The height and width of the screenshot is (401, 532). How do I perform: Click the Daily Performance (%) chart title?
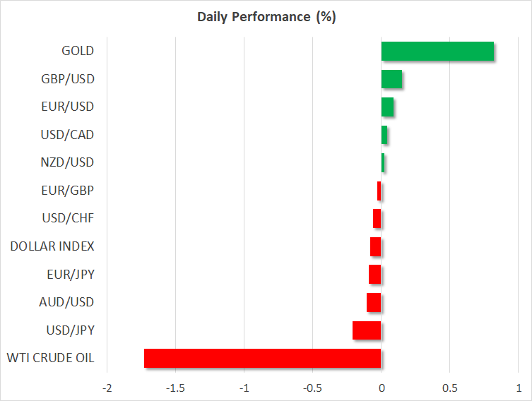(266, 17)
